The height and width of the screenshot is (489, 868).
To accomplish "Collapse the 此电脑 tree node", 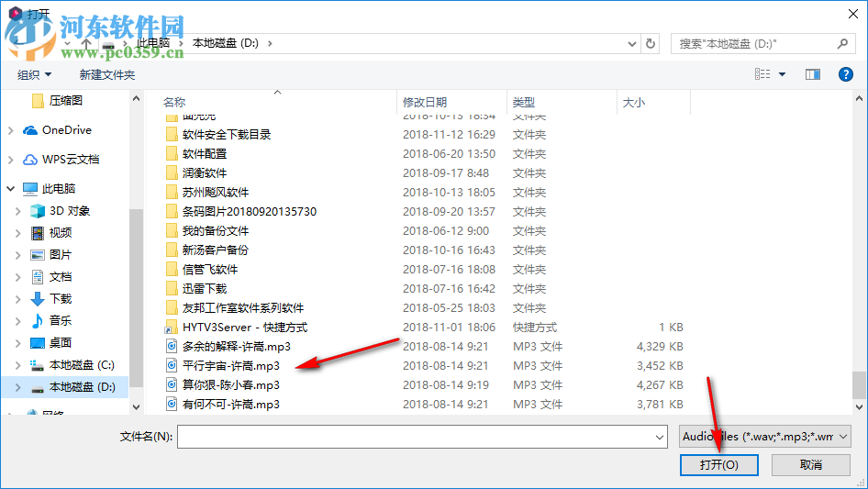I will pyautogui.click(x=10, y=189).
